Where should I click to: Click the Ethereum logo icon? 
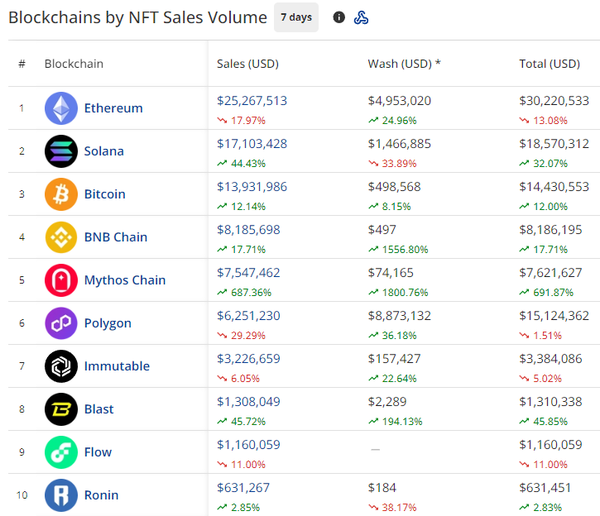point(61,108)
